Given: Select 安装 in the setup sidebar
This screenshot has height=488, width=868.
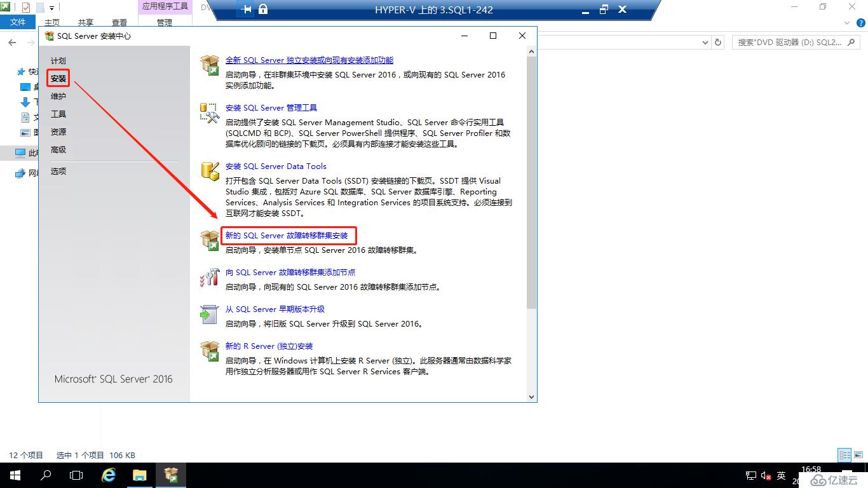Looking at the screenshot, I should pyautogui.click(x=58, y=79).
